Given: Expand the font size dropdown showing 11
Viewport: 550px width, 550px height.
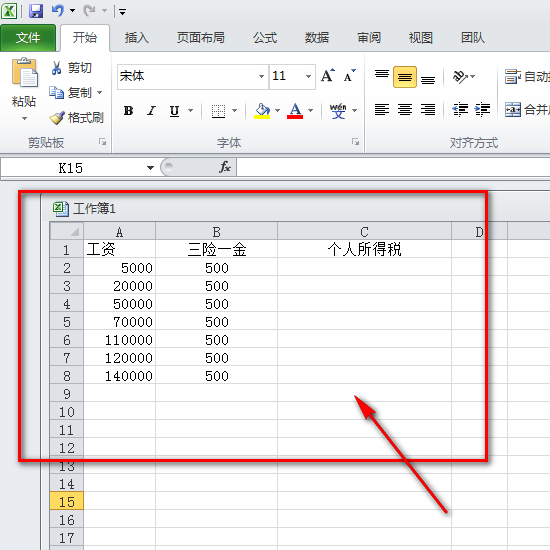Looking at the screenshot, I should point(308,76).
